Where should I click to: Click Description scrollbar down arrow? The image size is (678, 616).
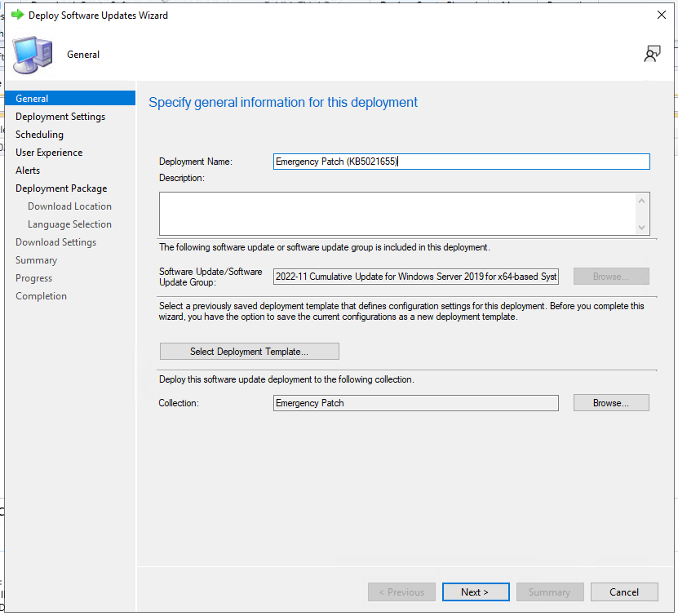point(641,228)
